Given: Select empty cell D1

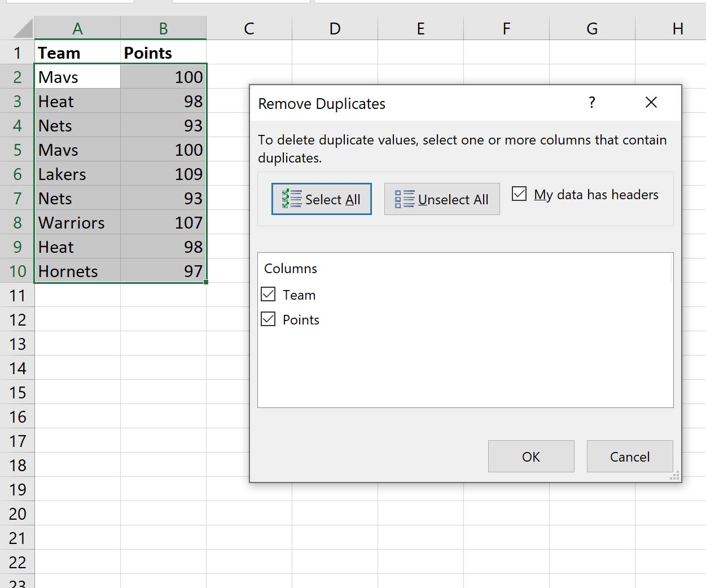Looking at the screenshot, I should point(335,52).
